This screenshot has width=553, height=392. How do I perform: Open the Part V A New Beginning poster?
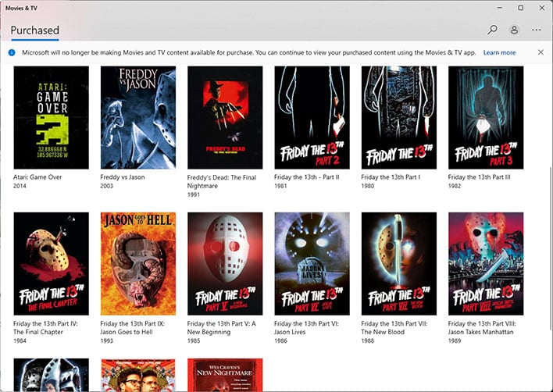tap(225, 264)
